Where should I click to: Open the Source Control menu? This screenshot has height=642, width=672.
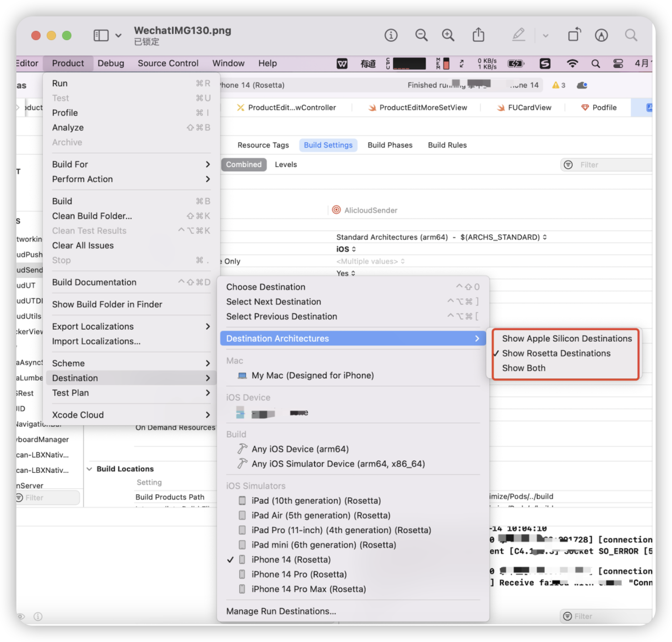(x=168, y=63)
